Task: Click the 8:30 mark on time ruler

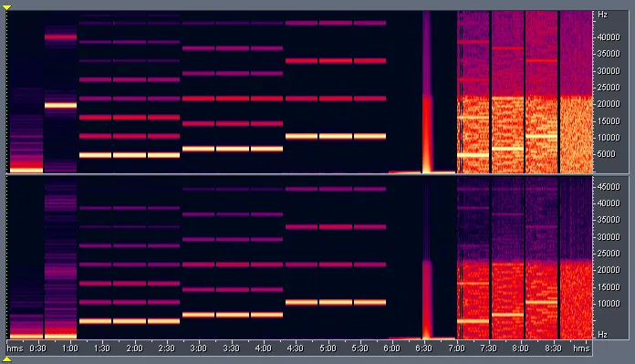Action: tap(553, 348)
